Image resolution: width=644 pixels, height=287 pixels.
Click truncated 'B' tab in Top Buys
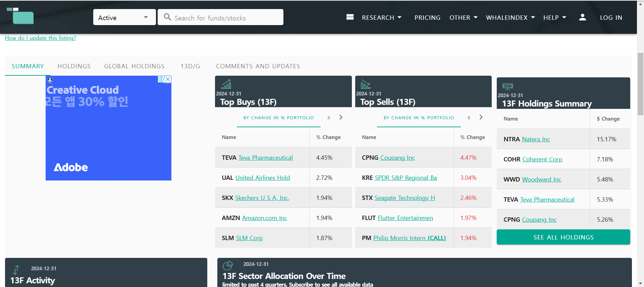[x=329, y=118]
